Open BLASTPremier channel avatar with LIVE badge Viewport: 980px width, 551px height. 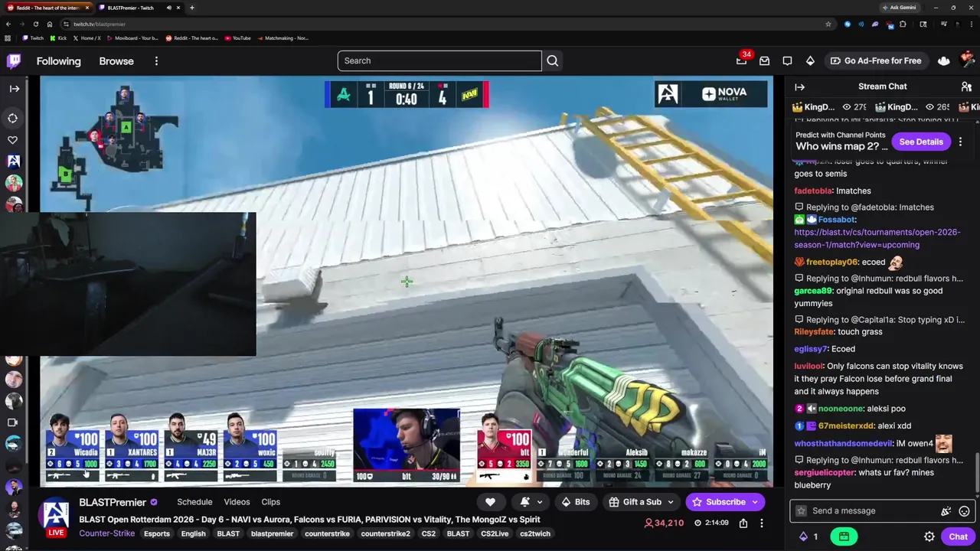coord(55,517)
